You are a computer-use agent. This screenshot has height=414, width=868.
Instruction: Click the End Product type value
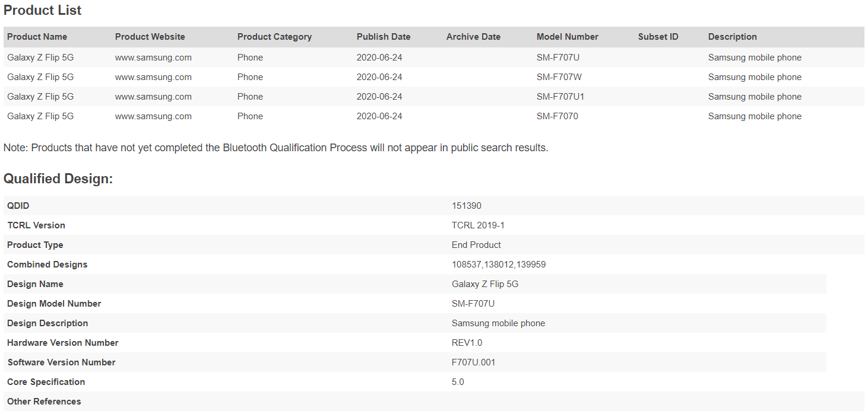(x=476, y=245)
